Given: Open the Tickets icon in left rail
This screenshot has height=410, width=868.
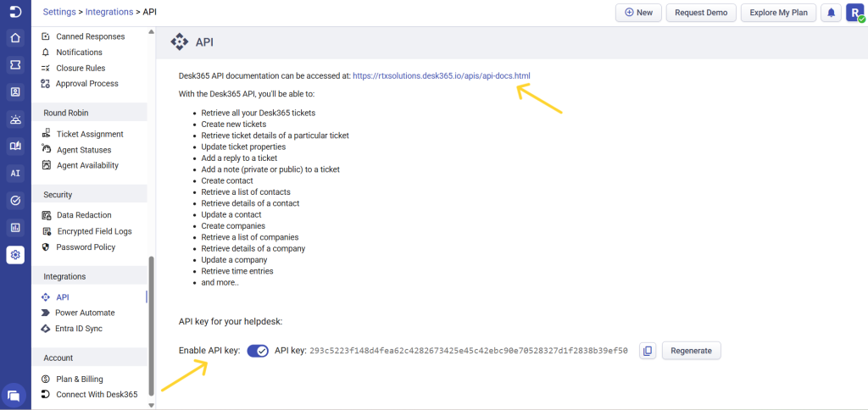Looking at the screenshot, I should point(15,64).
